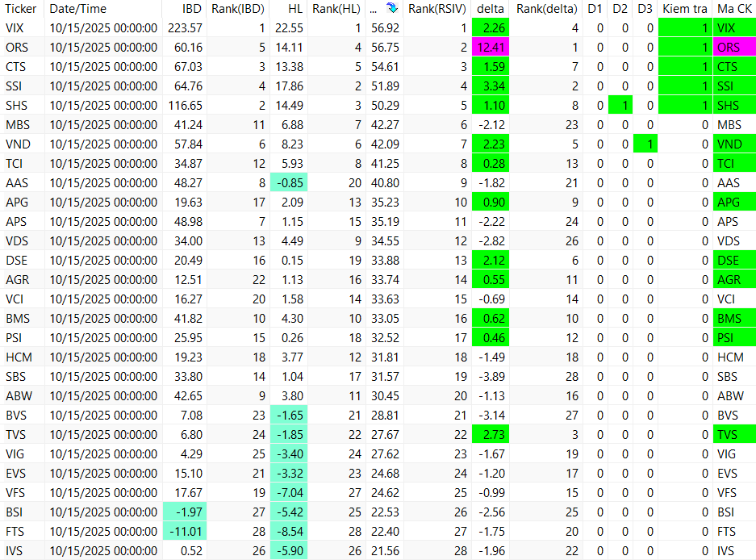Screen dimensions: 756x560
Task: Click the HL column header
Action: pos(295,9)
